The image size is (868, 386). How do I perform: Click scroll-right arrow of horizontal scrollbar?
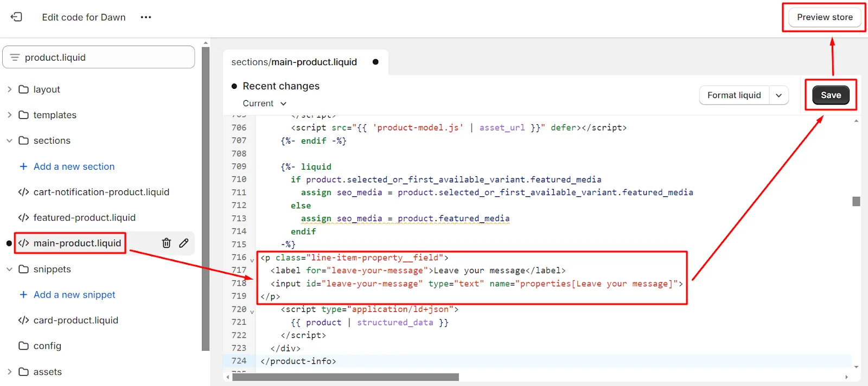point(846,377)
